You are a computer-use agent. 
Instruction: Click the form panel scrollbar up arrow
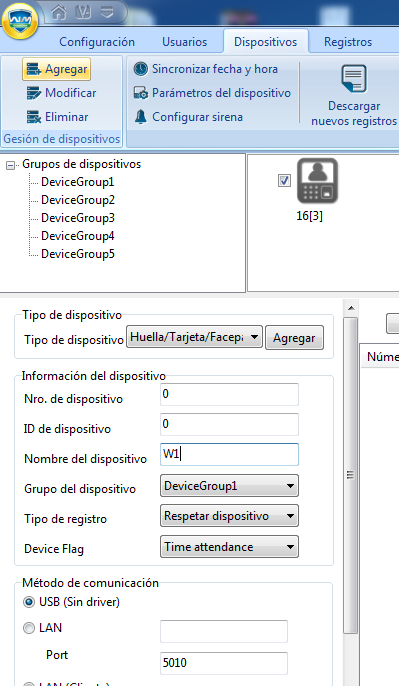pos(351,308)
